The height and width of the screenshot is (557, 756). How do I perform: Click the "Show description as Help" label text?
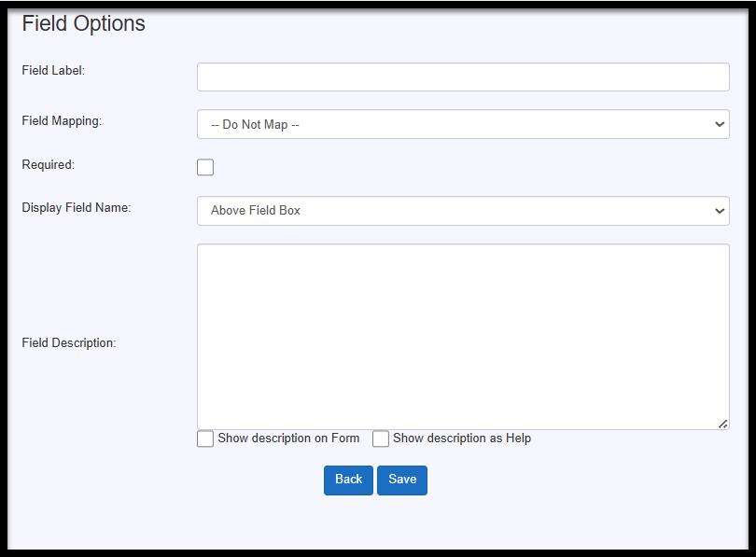tap(462, 438)
